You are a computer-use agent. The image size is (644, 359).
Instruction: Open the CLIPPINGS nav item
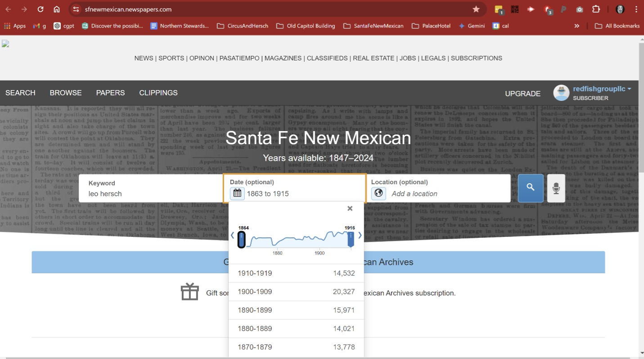[x=158, y=93]
